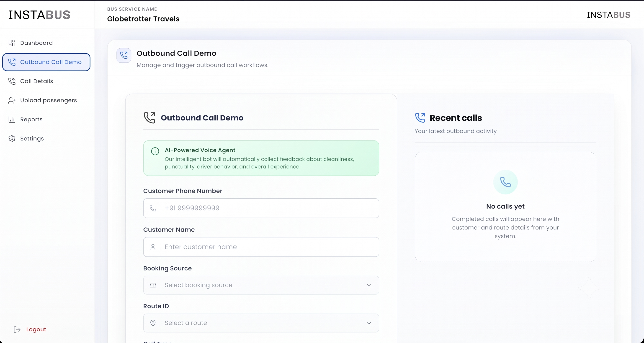Viewport: 644px width, 343px height.
Task: Click the Upload passengers person-plus icon
Action: coord(12,100)
